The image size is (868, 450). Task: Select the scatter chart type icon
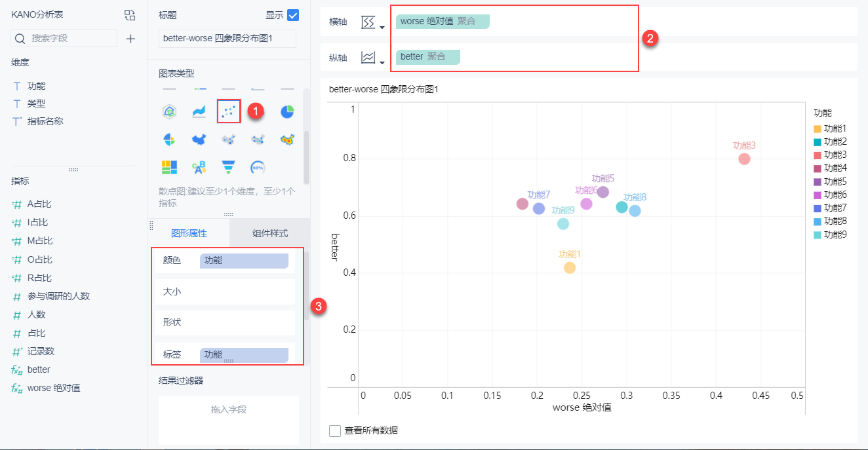coord(229,111)
